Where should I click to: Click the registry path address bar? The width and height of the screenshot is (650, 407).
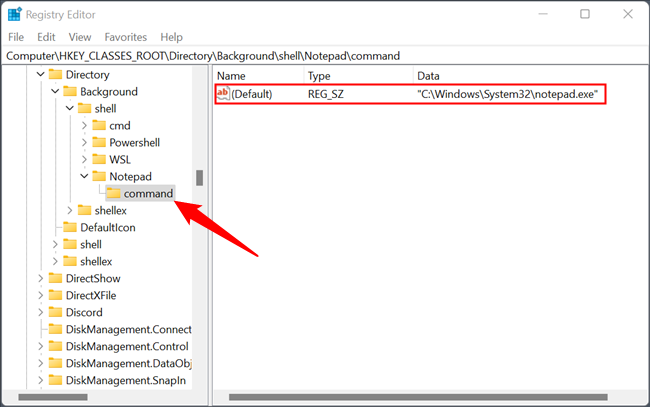[x=325, y=56]
